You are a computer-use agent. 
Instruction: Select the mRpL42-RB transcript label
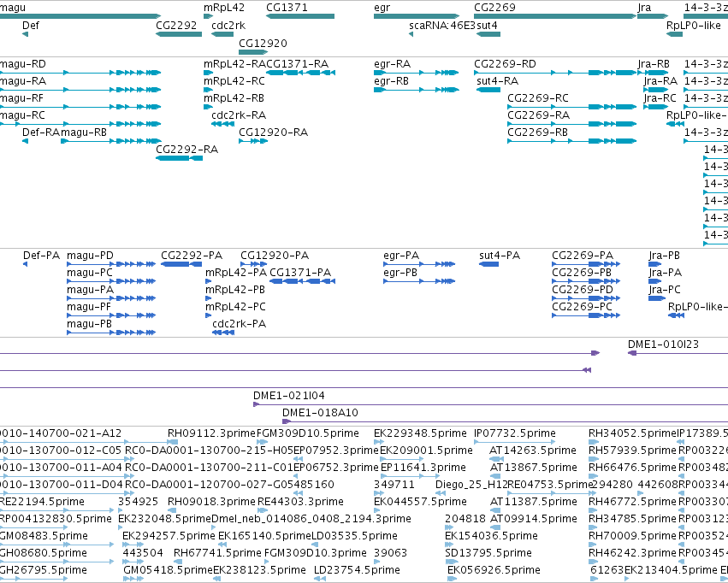click(x=234, y=98)
